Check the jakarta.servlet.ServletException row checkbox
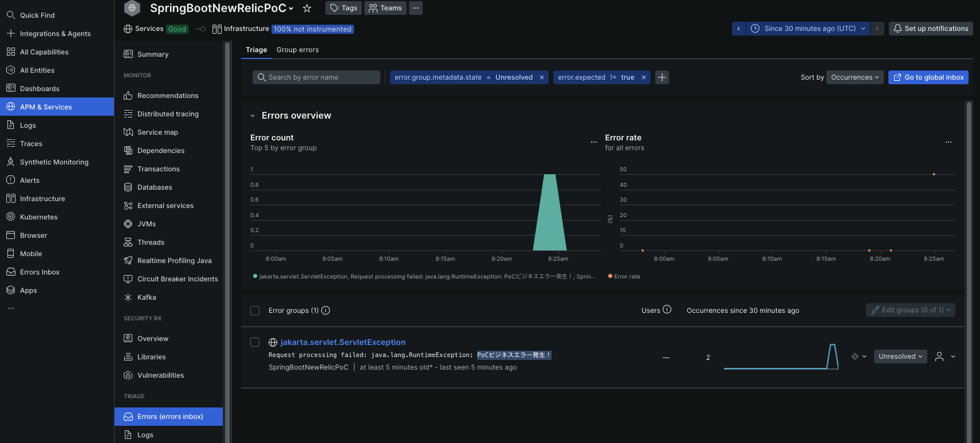 [x=255, y=342]
